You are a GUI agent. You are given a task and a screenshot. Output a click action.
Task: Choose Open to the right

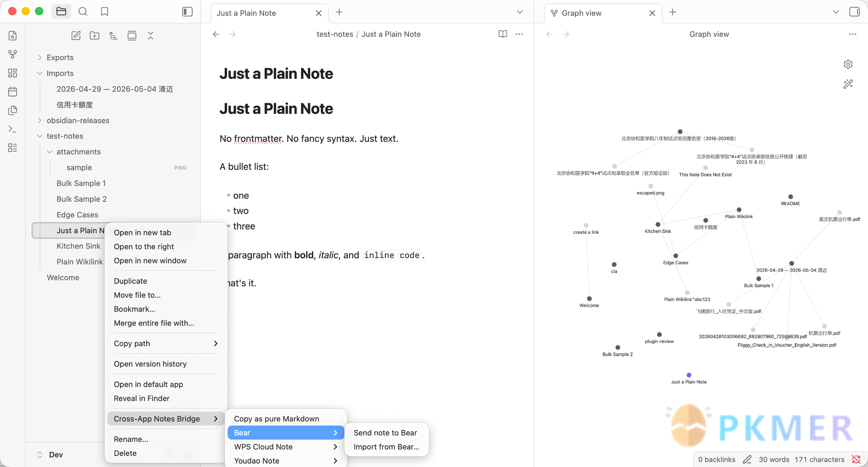pyautogui.click(x=166, y=247)
